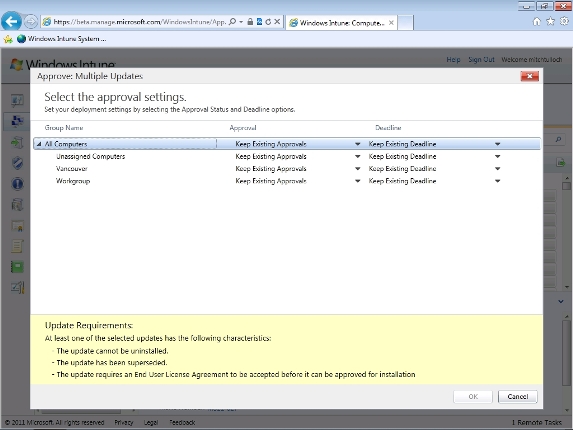The width and height of the screenshot is (573, 430).
Task: Open the Endpoint Protection shield sidebar icon
Action: click(17, 163)
